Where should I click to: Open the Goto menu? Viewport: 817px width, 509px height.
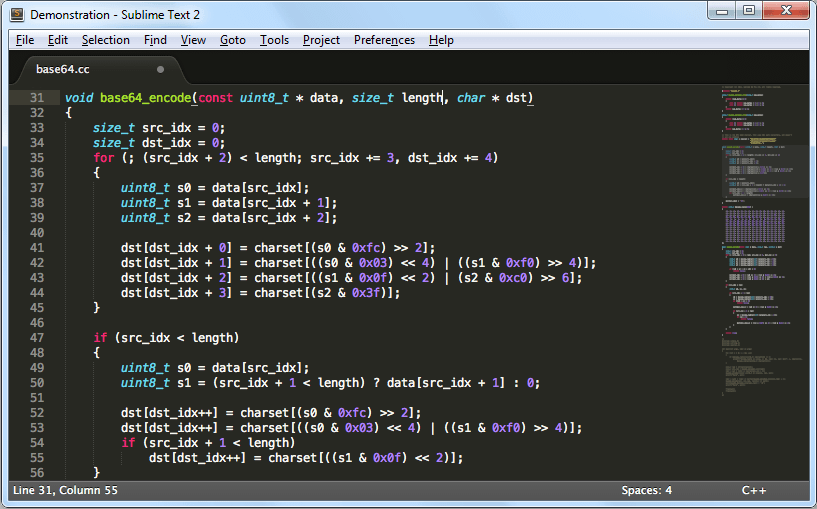[232, 40]
